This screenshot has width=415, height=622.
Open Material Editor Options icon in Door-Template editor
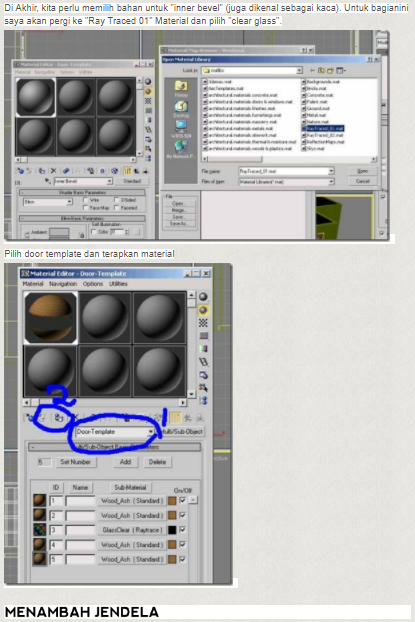pos(203,375)
